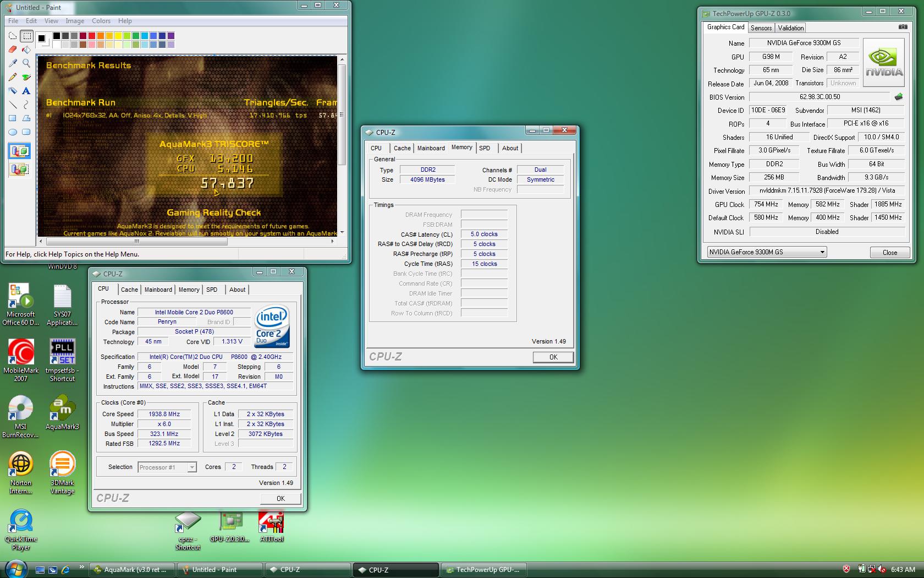The height and width of the screenshot is (578, 924).
Task: Switch to Sensors tab in GPU-Z
Action: [x=761, y=28]
